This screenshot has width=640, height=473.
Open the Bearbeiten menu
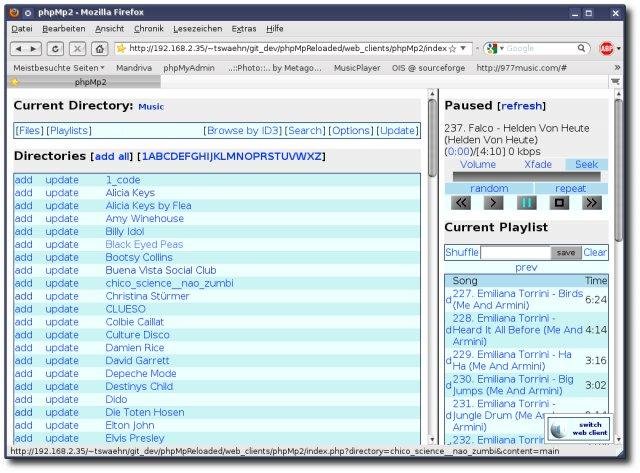(64, 29)
